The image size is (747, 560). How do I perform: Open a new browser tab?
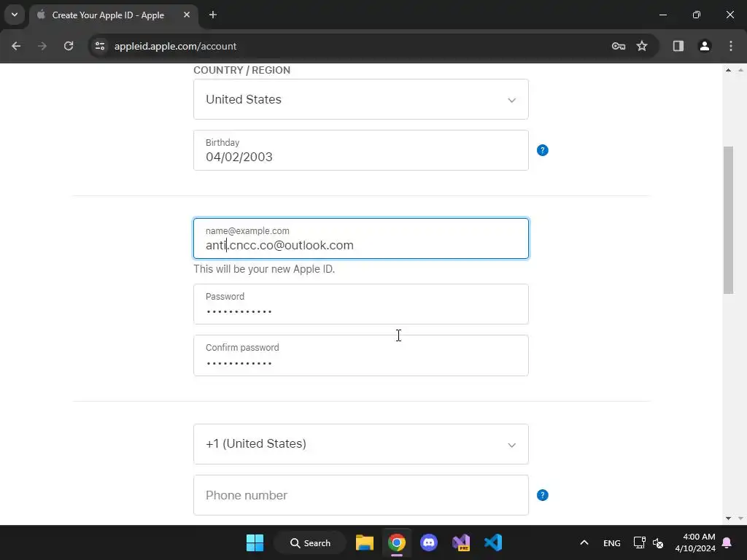(x=213, y=15)
